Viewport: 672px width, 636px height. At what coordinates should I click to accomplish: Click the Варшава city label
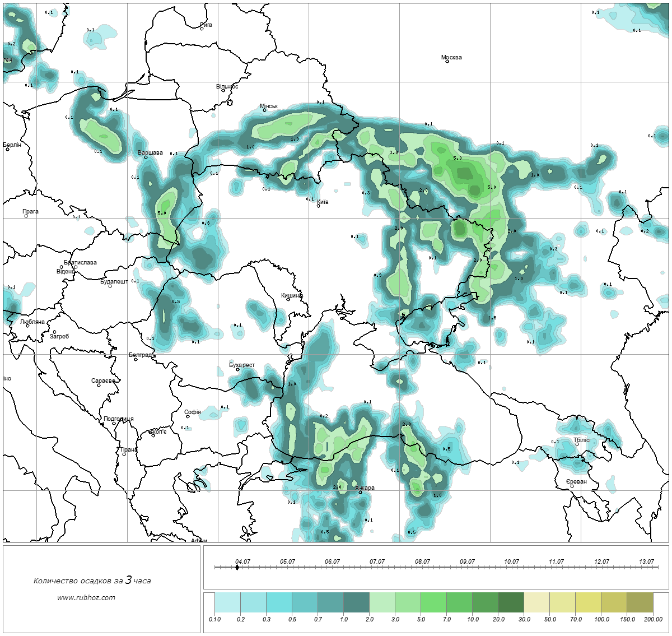(150, 152)
